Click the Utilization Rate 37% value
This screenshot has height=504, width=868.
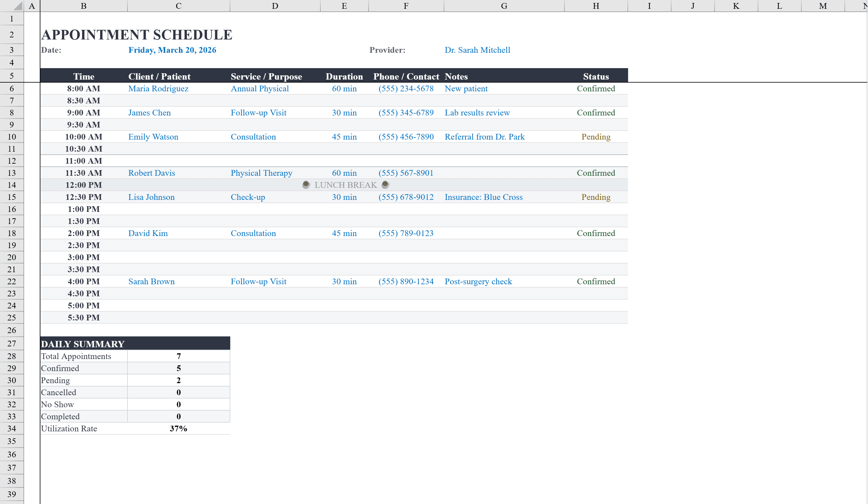pos(178,428)
